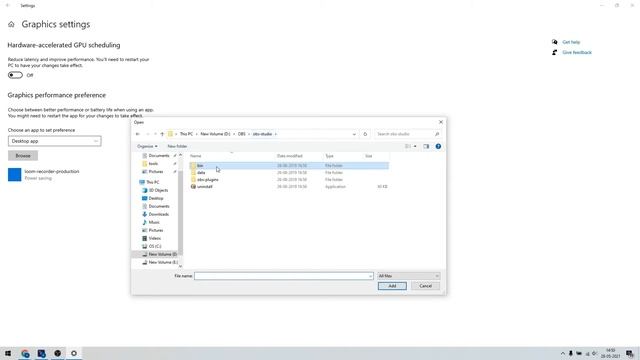The width and height of the screenshot is (640, 360).
Task: Click the taskbar clock
Action: pyautogui.click(x=611, y=353)
